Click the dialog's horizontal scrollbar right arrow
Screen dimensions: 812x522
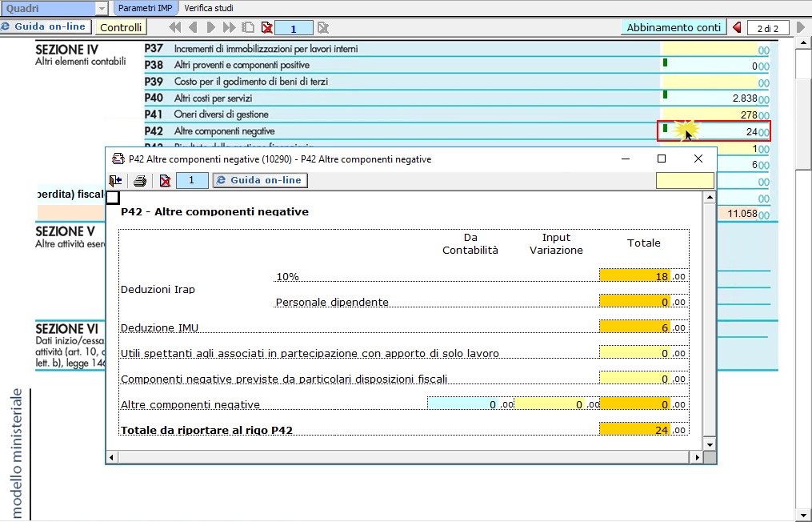(x=697, y=457)
